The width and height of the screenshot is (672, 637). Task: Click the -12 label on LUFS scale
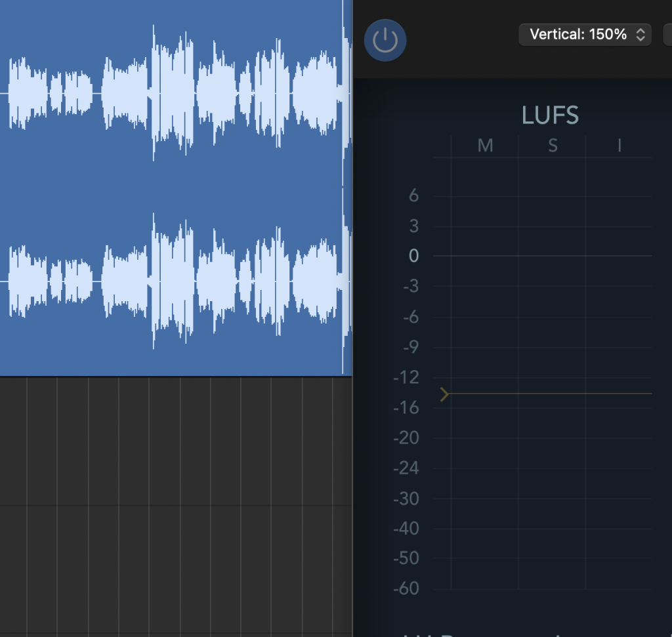coord(406,377)
